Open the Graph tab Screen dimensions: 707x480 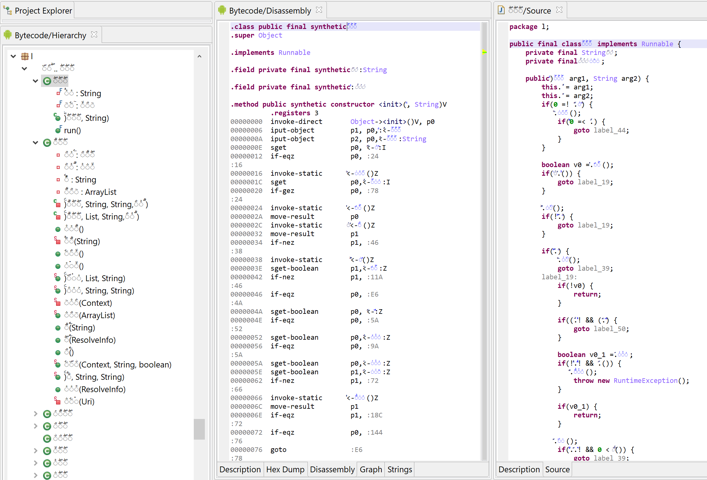point(371,469)
